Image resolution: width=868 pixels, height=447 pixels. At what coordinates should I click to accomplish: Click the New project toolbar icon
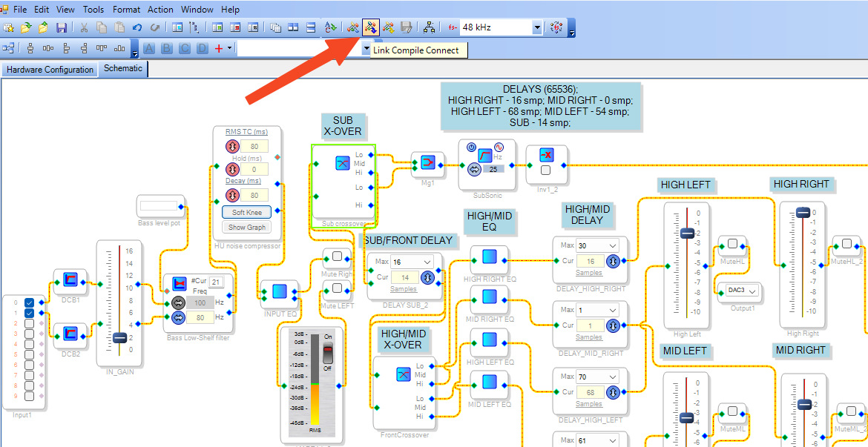(x=8, y=27)
